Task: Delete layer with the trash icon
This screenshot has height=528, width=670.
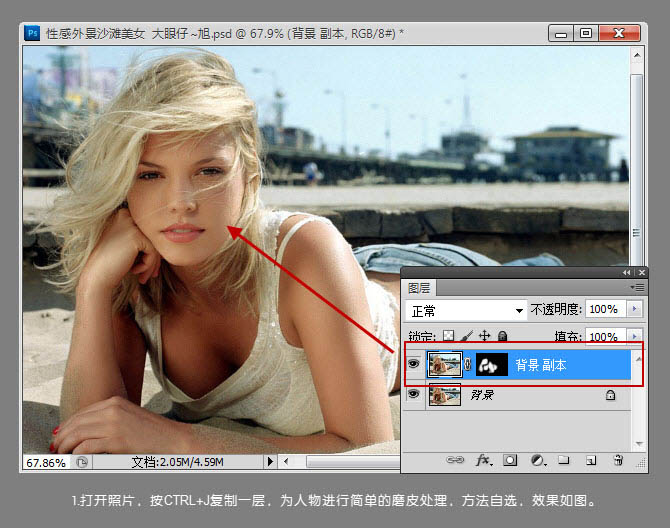Action: click(618, 461)
